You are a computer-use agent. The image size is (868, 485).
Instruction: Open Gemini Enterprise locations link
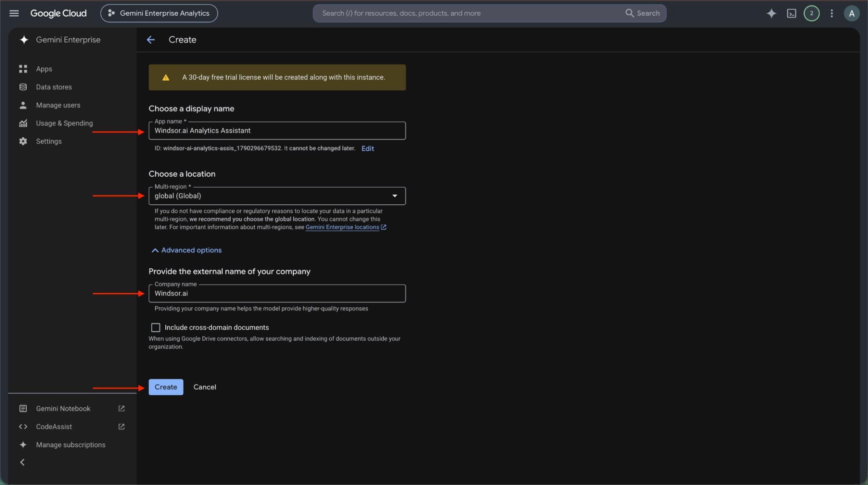(345, 227)
